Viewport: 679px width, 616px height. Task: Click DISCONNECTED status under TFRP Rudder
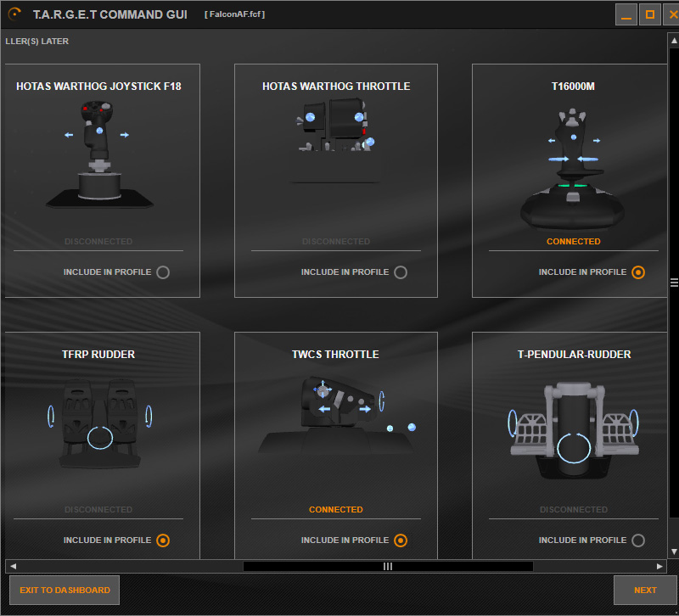coord(98,509)
